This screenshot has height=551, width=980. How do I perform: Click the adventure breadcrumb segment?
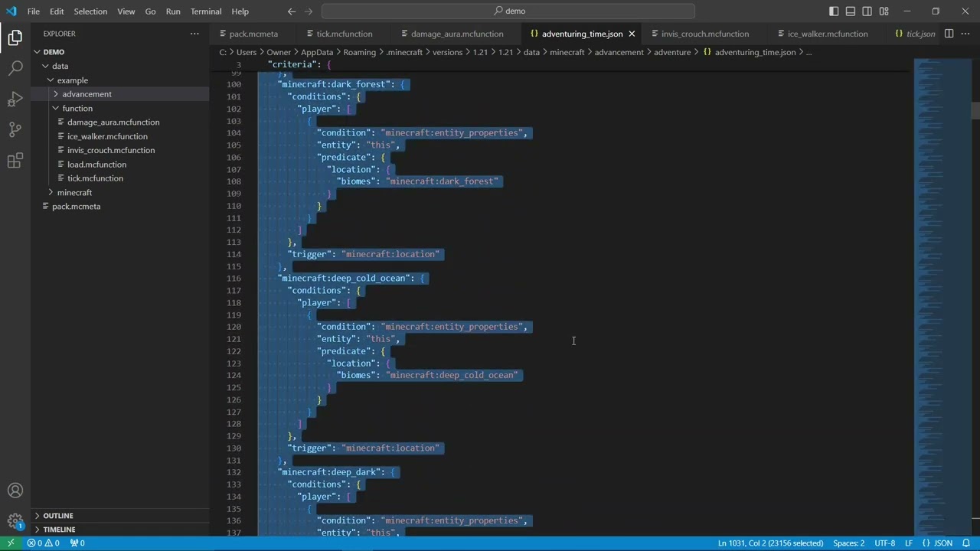[x=672, y=52]
